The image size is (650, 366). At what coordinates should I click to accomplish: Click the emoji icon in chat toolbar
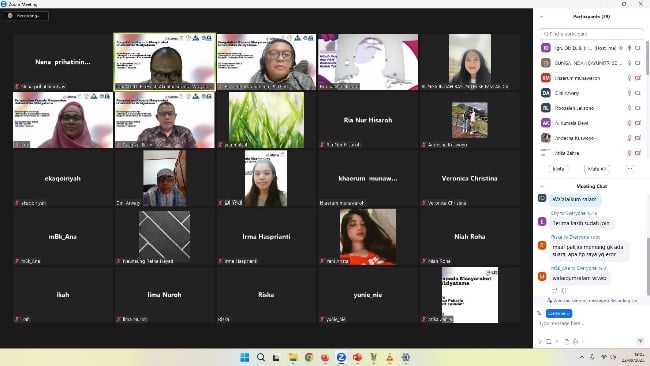[x=575, y=342]
